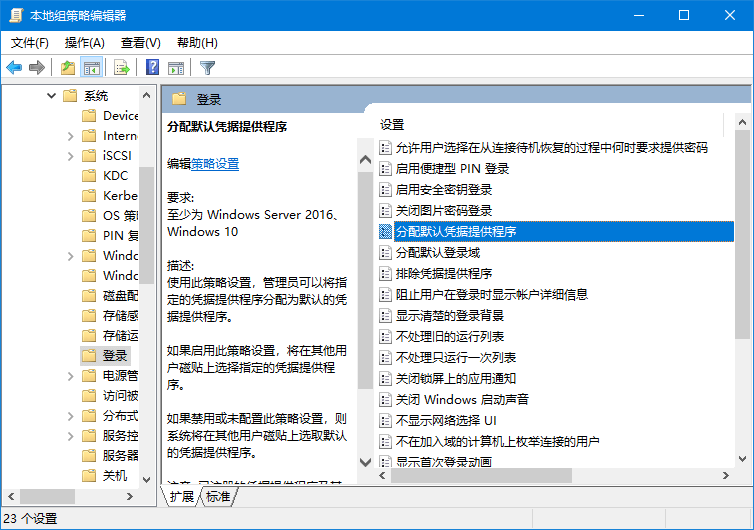Click the Filter funnel icon
This screenshot has width=754, height=530.
[207, 68]
